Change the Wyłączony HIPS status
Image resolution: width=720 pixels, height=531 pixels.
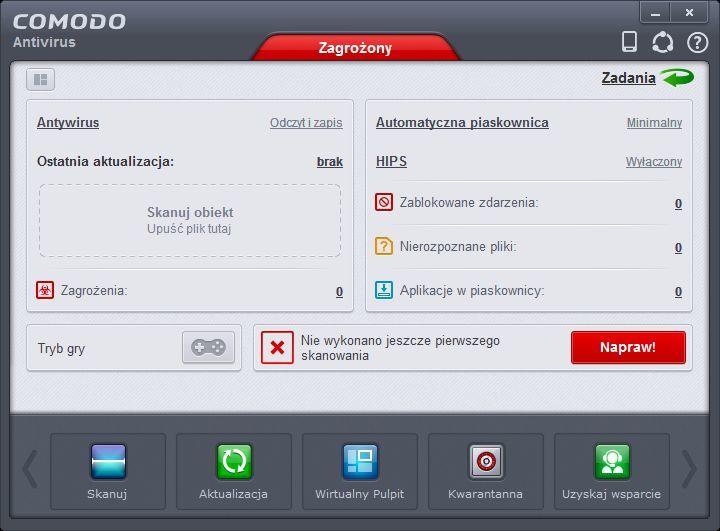(x=654, y=162)
